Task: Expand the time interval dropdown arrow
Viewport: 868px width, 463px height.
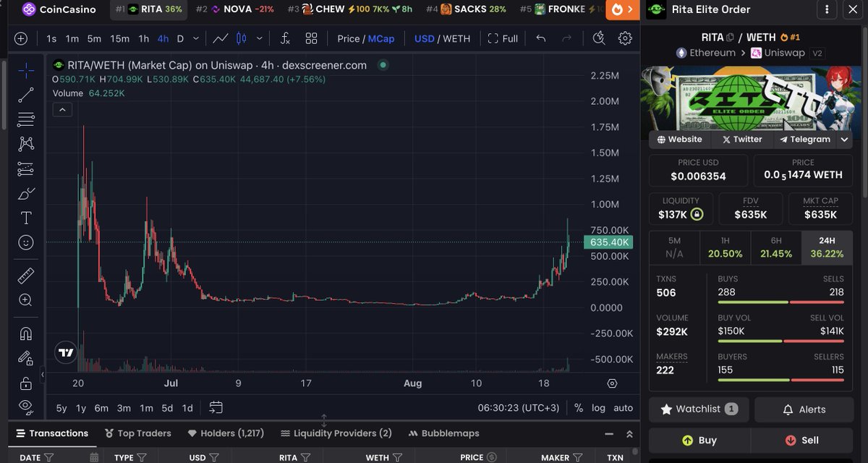Action: [195, 38]
